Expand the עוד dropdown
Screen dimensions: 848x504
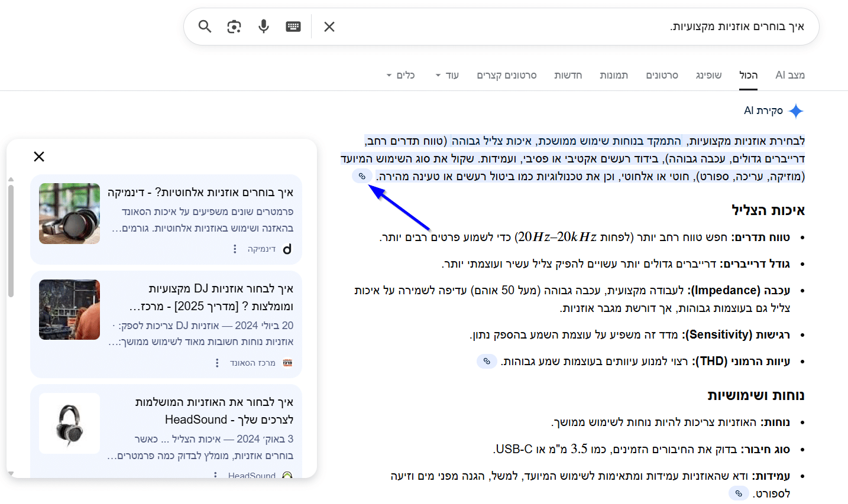(x=447, y=75)
